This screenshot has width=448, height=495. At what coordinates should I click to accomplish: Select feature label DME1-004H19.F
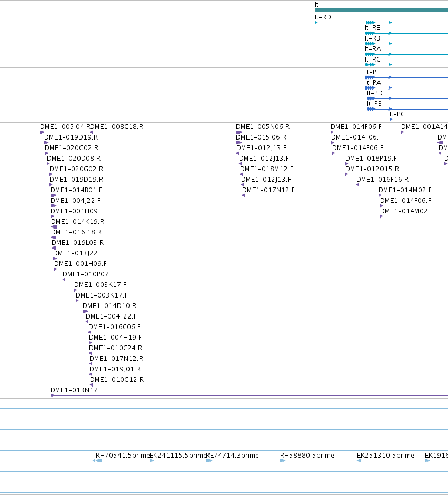115,337
